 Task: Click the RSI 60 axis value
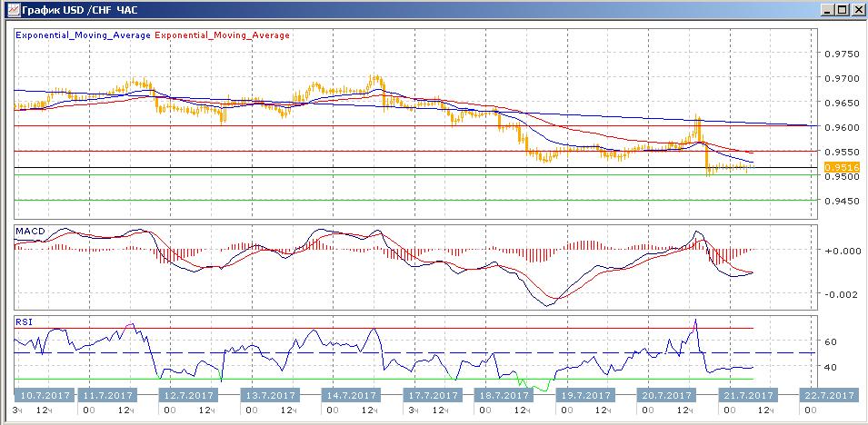(x=831, y=342)
